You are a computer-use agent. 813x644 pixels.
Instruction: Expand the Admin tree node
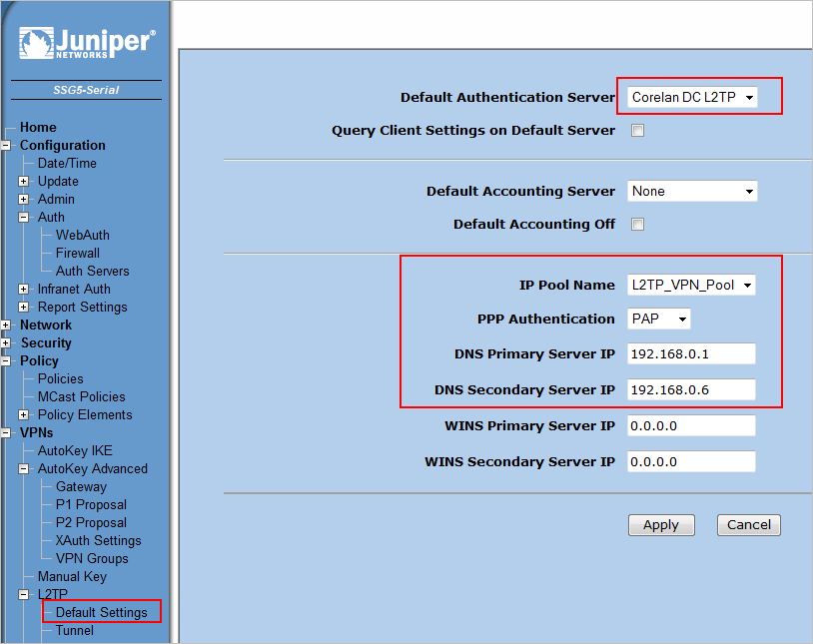pos(24,200)
